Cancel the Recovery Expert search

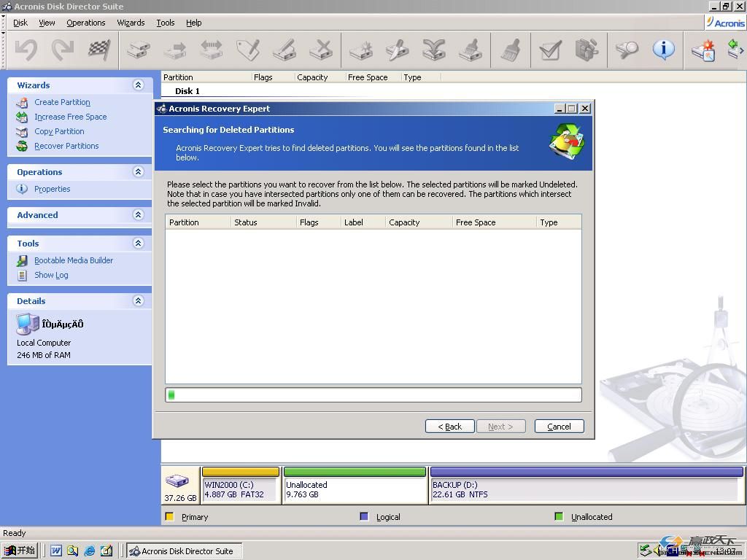[559, 426]
